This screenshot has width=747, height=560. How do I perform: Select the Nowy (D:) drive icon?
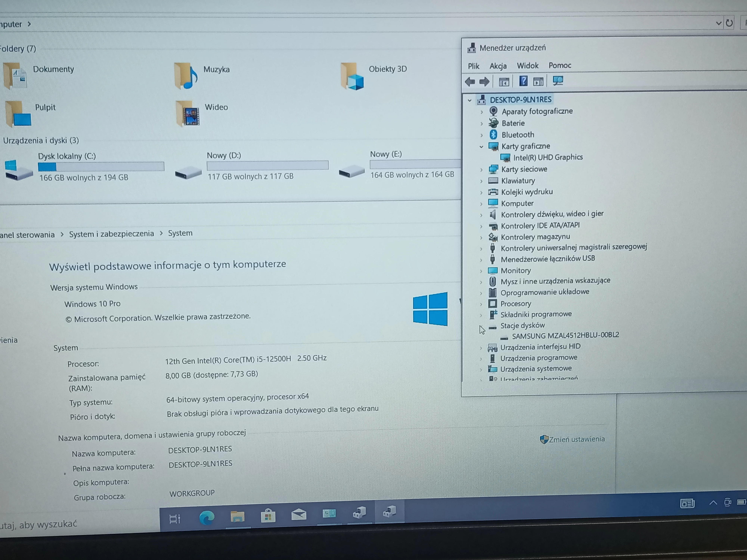click(188, 172)
